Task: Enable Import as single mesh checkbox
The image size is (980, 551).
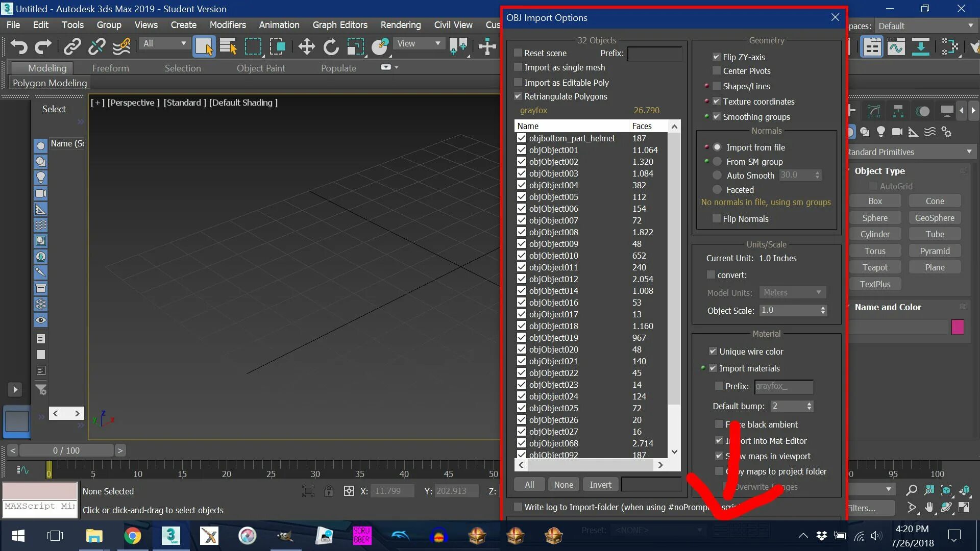Action: click(x=518, y=67)
